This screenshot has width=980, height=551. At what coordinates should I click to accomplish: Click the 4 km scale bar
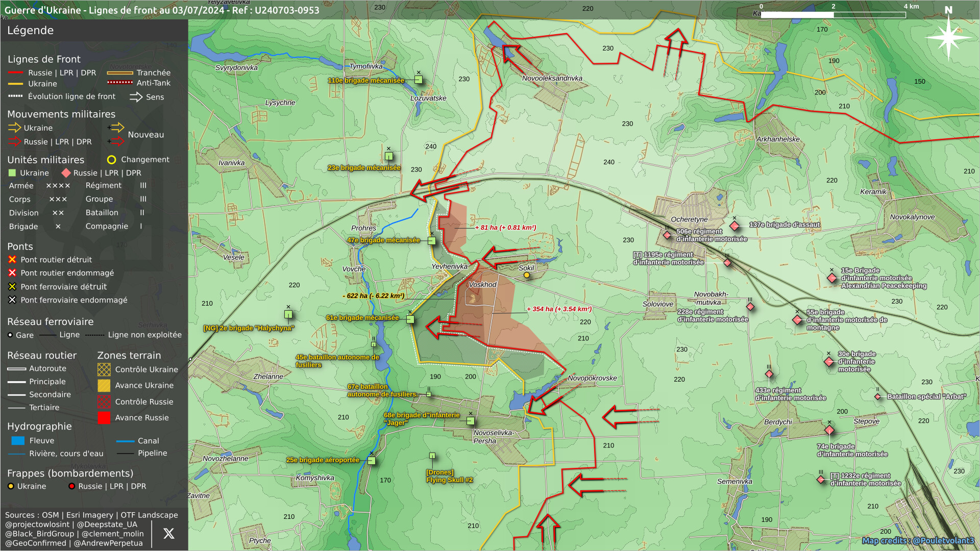coord(833,15)
